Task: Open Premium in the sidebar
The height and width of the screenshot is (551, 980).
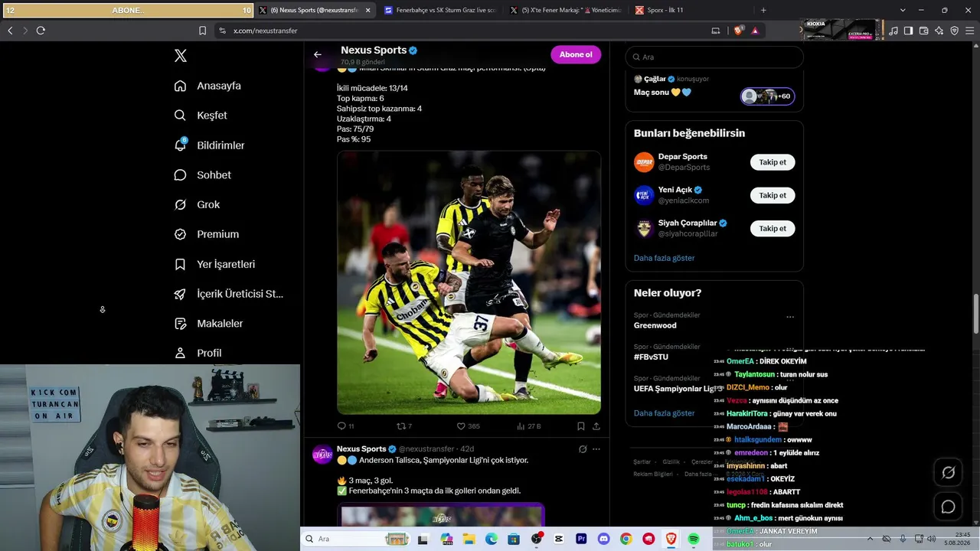Action: click(x=206, y=234)
